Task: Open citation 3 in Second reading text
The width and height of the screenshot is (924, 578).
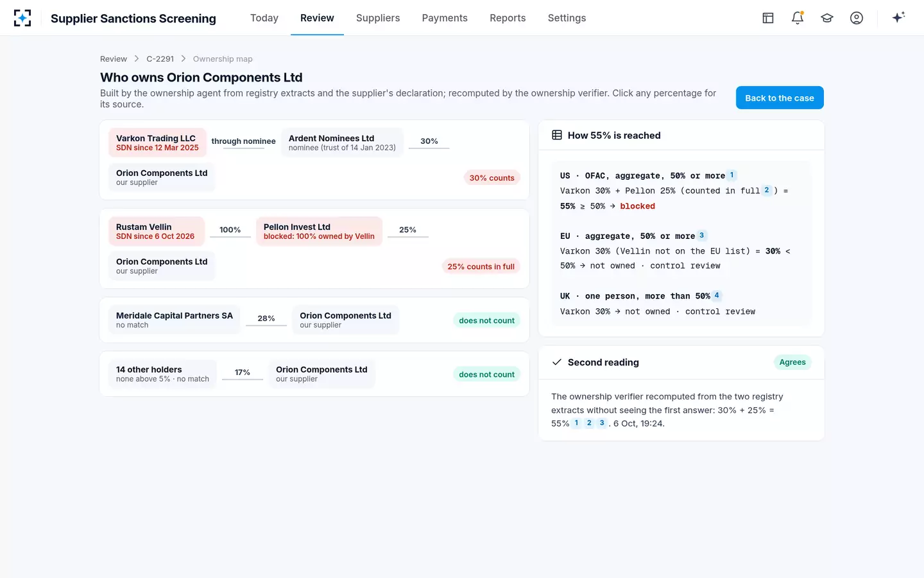Action: point(602,423)
